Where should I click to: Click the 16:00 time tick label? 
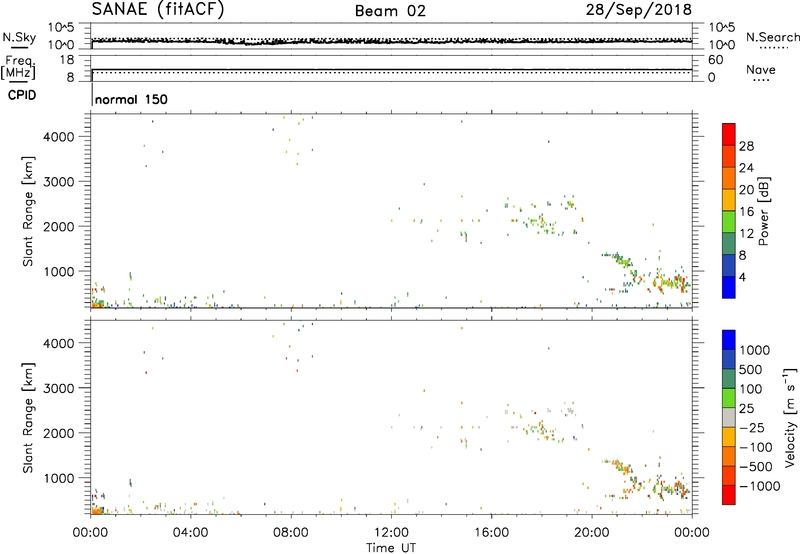point(491,533)
